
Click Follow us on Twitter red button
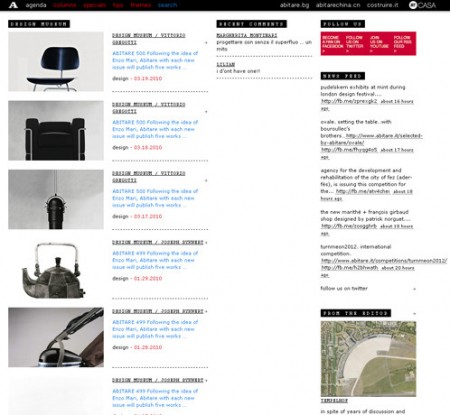coord(354,44)
